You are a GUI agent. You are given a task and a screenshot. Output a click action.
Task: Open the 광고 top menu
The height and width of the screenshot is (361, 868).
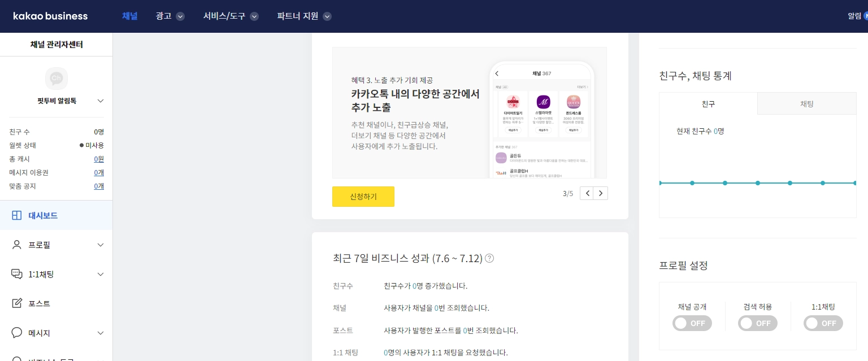tap(164, 16)
